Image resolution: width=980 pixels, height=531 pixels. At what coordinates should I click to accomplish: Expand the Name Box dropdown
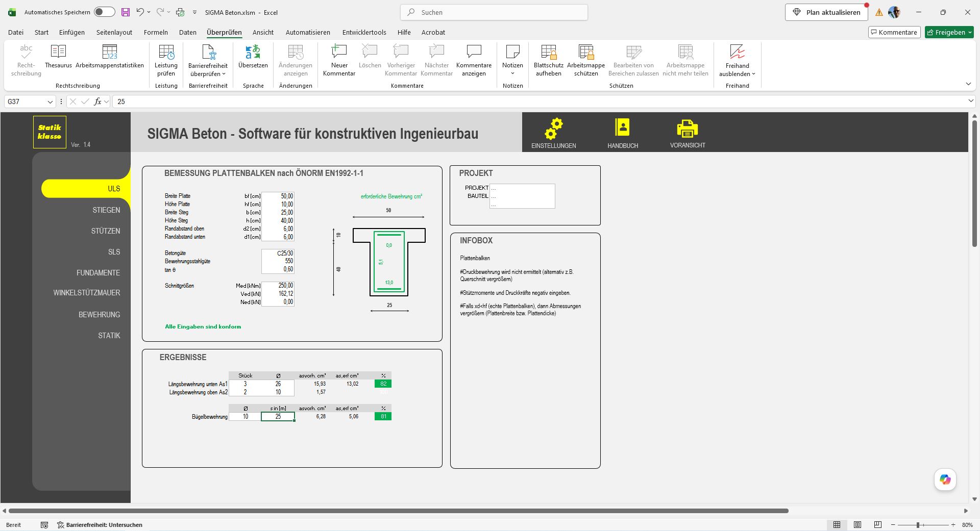pyautogui.click(x=50, y=102)
